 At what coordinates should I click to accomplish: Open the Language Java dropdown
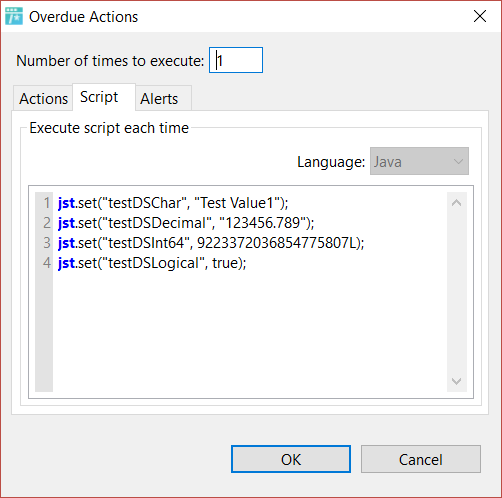[419, 161]
